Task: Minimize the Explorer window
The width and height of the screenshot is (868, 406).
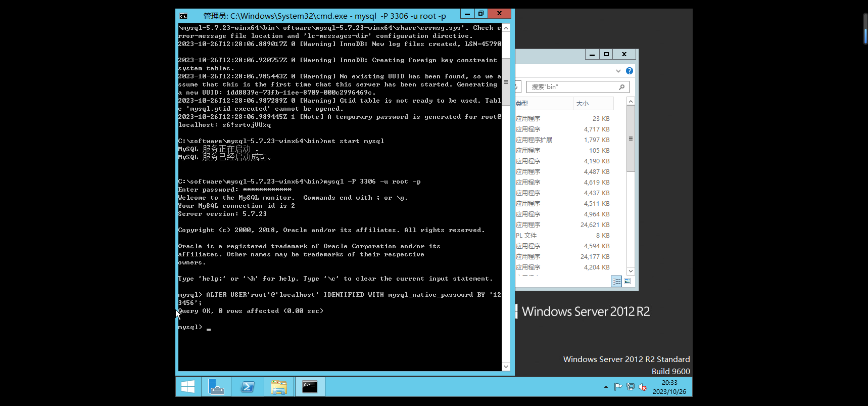Action: pyautogui.click(x=592, y=55)
